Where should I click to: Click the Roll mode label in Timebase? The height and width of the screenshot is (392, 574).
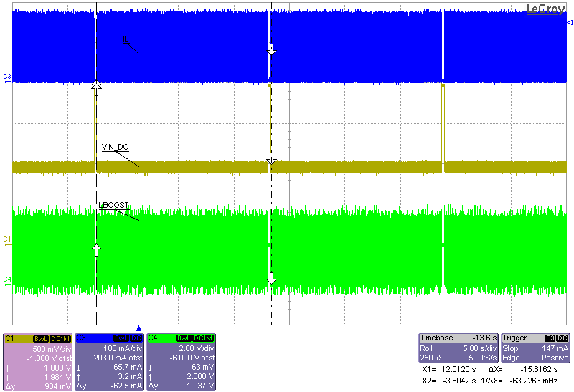426,348
